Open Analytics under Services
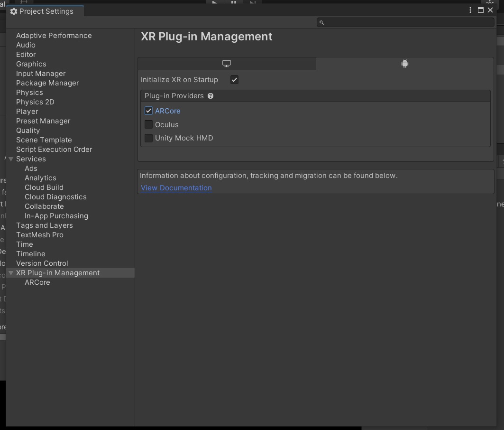The height and width of the screenshot is (430, 504). (x=40, y=178)
